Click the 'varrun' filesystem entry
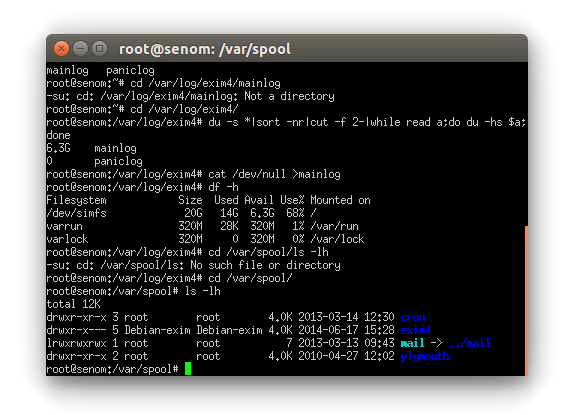This screenshot has height=415, width=570. tap(64, 226)
